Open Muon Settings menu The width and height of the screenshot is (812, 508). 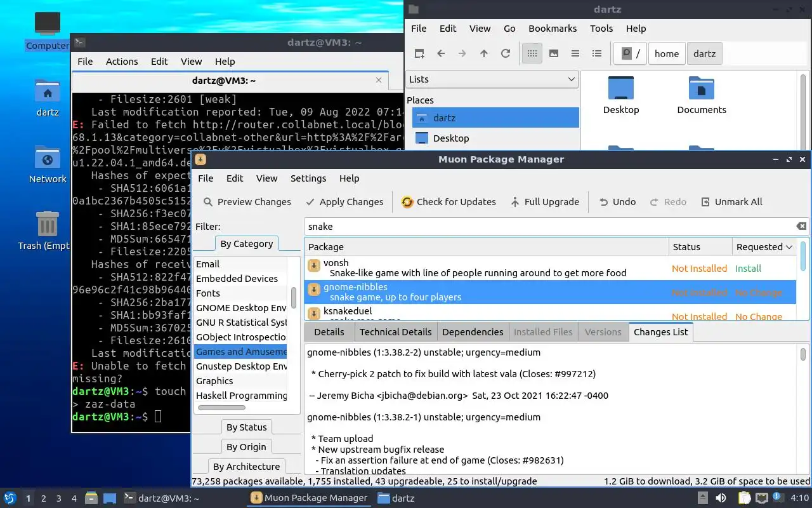point(308,178)
